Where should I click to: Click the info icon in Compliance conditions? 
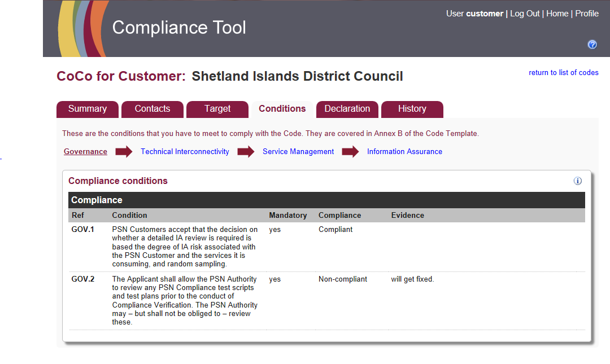coord(577,181)
